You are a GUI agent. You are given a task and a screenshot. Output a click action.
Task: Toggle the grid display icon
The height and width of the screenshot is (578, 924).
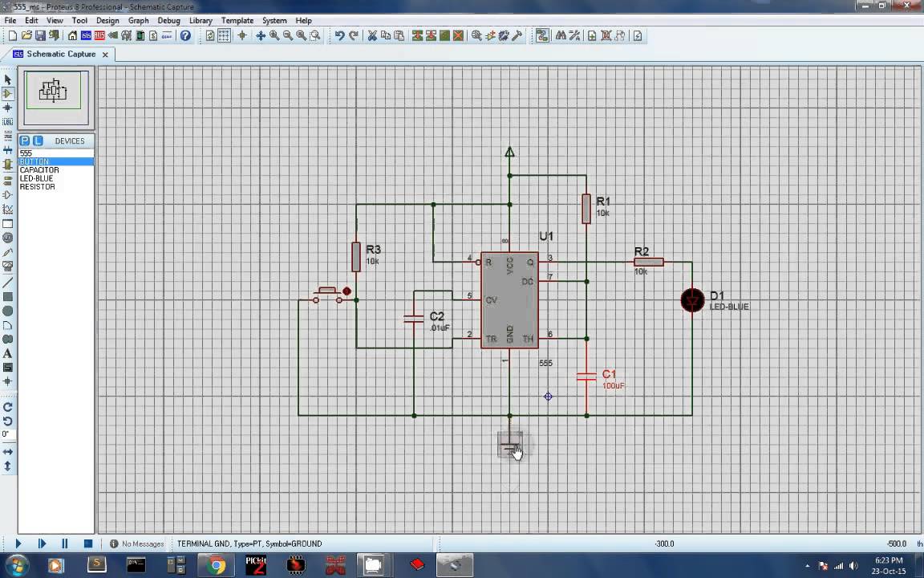point(224,36)
